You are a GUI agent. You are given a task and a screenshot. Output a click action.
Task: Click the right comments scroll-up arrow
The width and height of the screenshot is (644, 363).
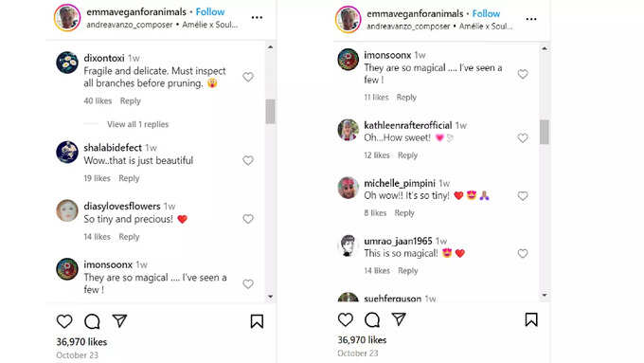(545, 48)
